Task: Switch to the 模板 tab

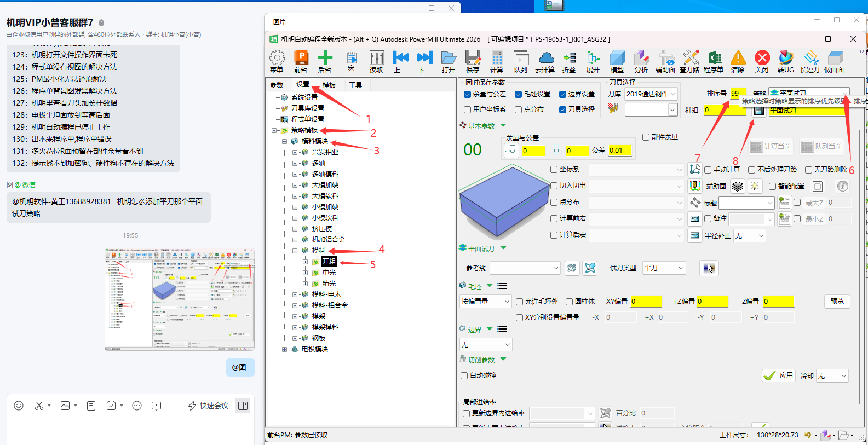Action: point(329,85)
